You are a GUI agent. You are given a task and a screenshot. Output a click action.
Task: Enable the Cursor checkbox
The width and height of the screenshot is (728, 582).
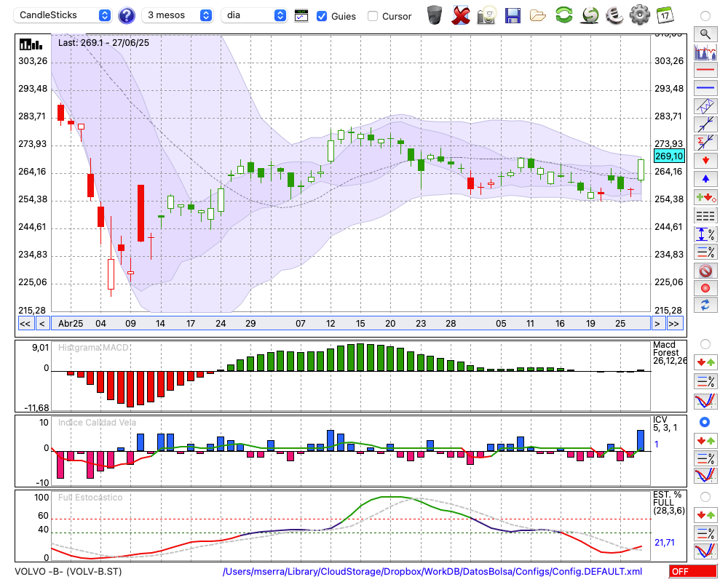pyautogui.click(x=372, y=16)
